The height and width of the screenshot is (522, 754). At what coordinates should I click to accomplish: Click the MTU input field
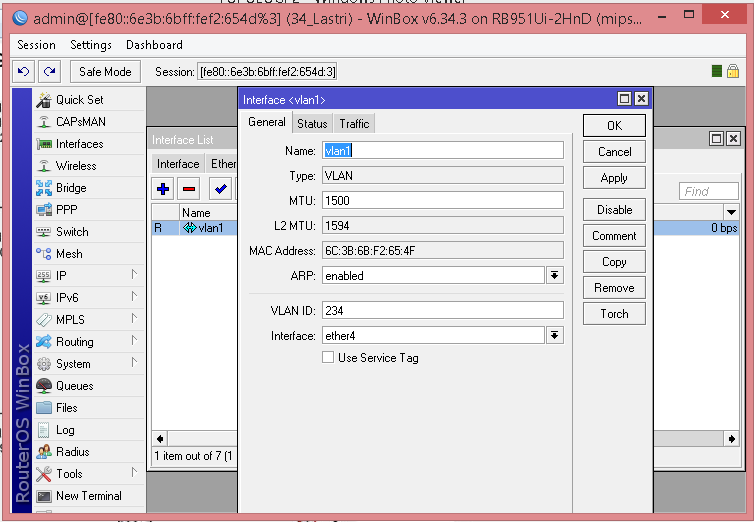point(442,200)
